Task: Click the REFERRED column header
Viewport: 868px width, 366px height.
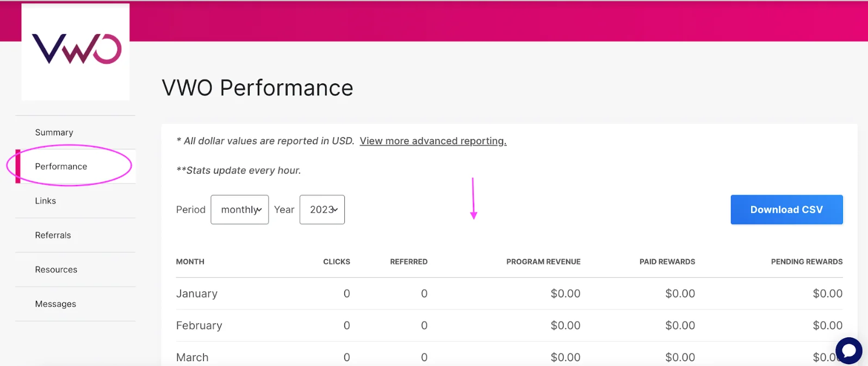Action: click(408, 262)
